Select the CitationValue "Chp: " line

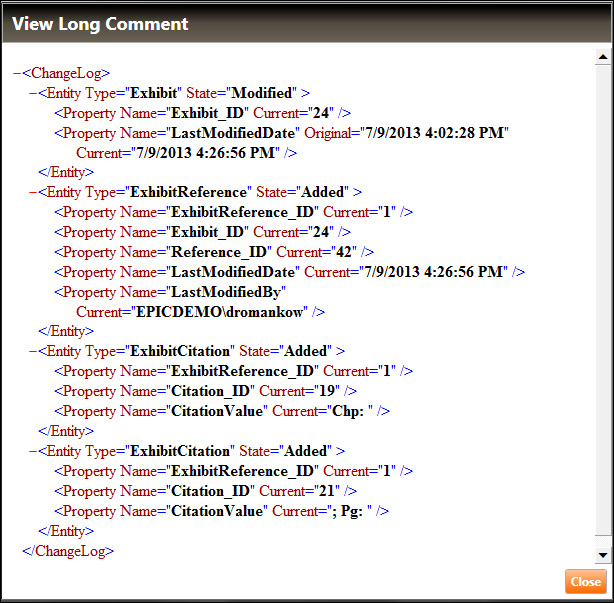(221, 411)
